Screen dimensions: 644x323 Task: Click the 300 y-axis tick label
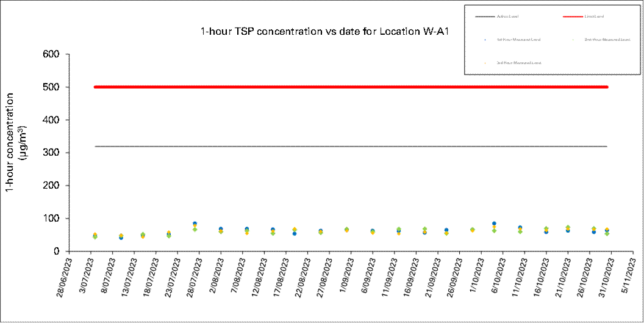pyautogui.click(x=51, y=153)
